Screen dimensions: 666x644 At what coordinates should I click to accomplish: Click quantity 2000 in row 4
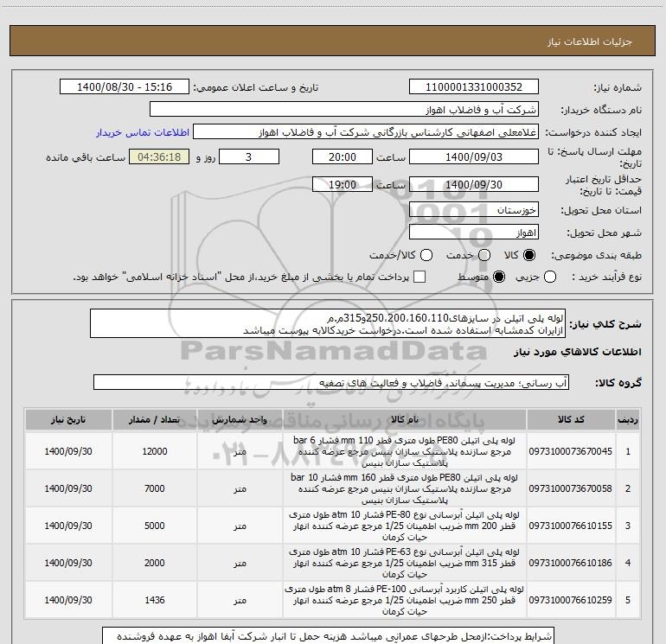tap(155, 563)
